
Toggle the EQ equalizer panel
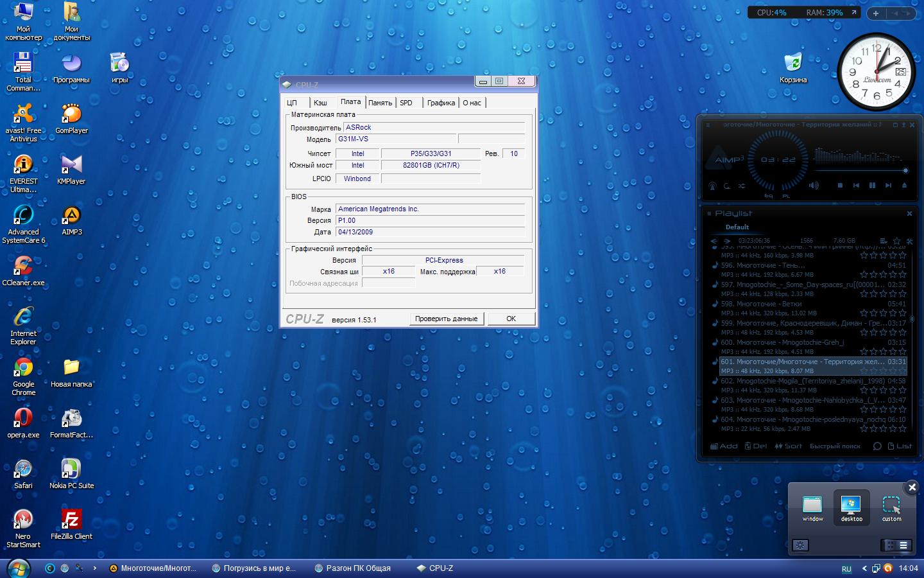(768, 196)
